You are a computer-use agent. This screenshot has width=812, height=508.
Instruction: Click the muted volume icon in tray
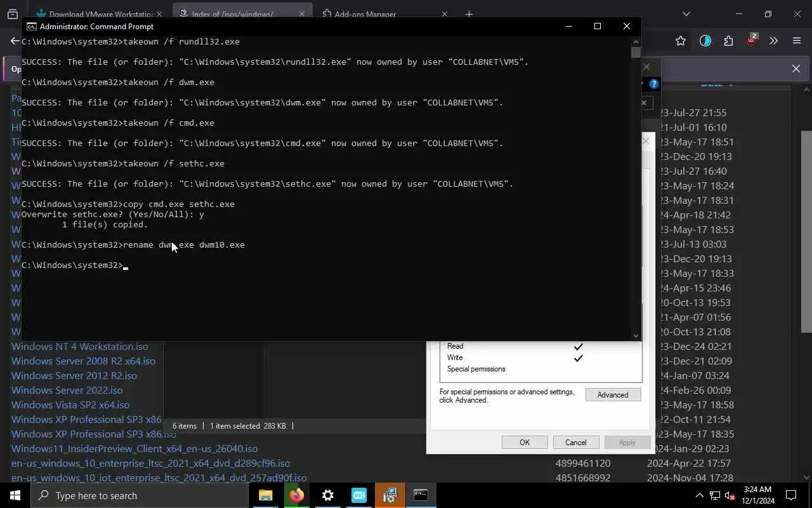tap(730, 495)
